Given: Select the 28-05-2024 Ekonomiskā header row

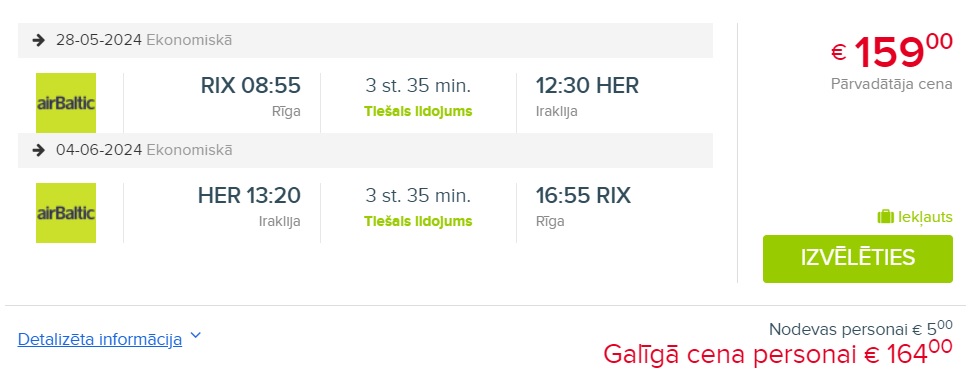Looking at the screenshot, I should (x=365, y=40).
